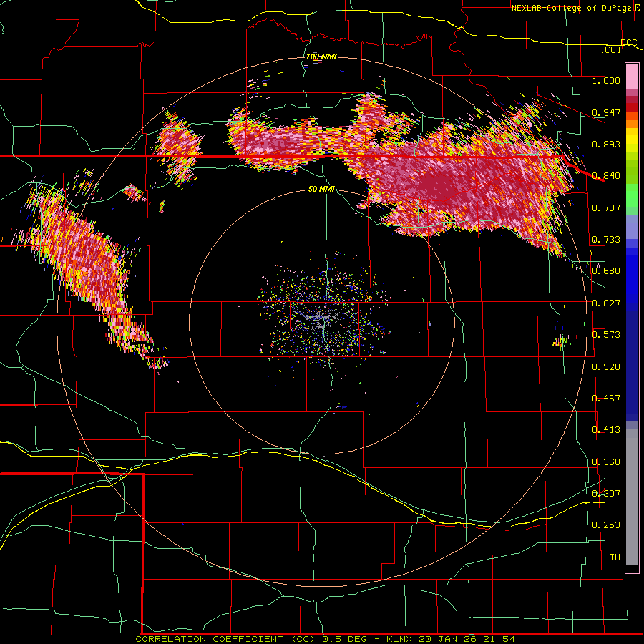The image size is (644, 644).
Task: Click the 100 NMI range ring label
Action: click(321, 57)
